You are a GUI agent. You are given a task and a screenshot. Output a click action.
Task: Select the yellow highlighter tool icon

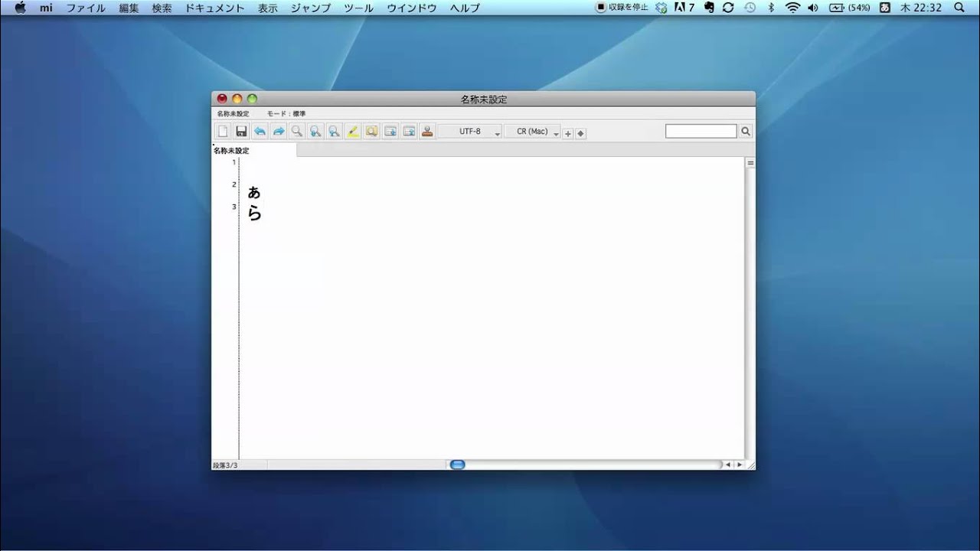click(353, 131)
